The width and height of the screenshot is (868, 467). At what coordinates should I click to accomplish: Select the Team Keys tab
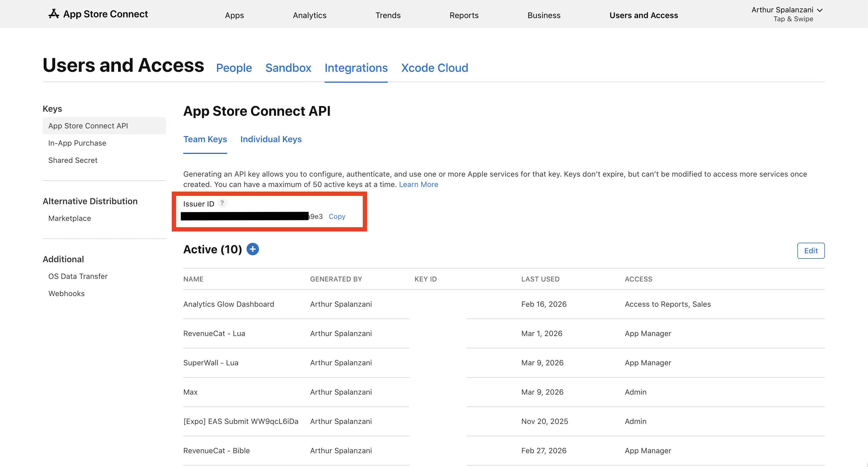coord(205,139)
